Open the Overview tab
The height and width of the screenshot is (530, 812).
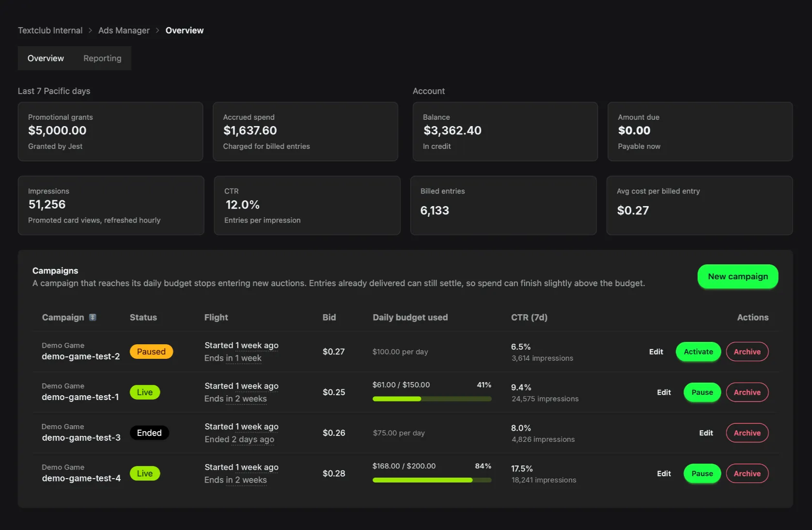(x=46, y=58)
